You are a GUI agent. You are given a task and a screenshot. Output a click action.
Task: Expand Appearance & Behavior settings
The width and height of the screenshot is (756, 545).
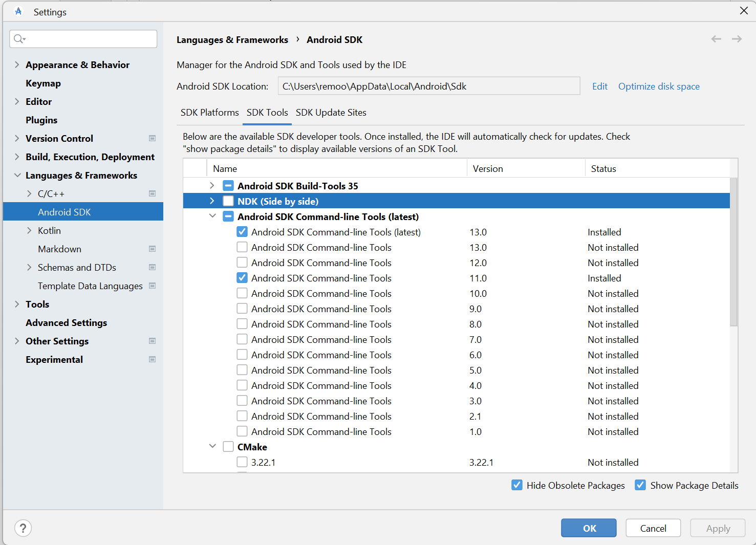coord(17,64)
